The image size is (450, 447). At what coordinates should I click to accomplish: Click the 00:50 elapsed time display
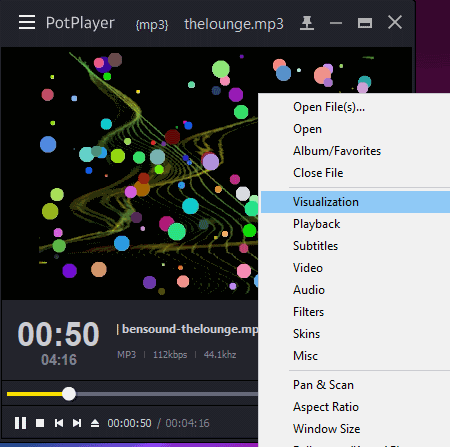58,334
